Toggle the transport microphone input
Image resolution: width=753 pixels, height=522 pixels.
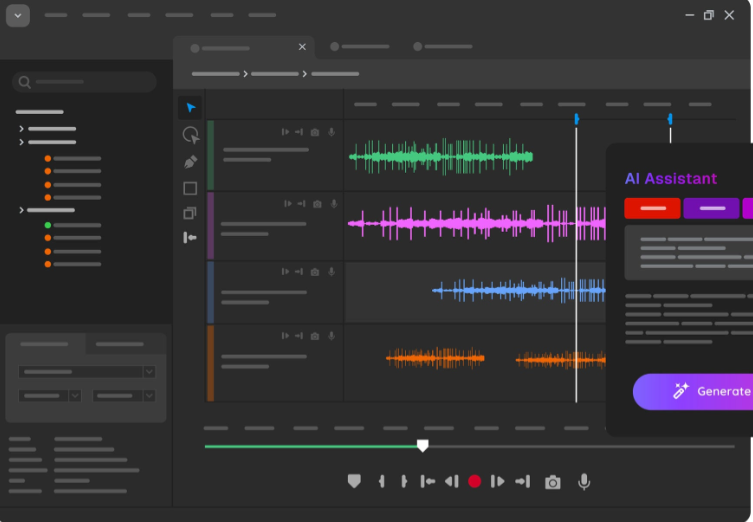(584, 482)
